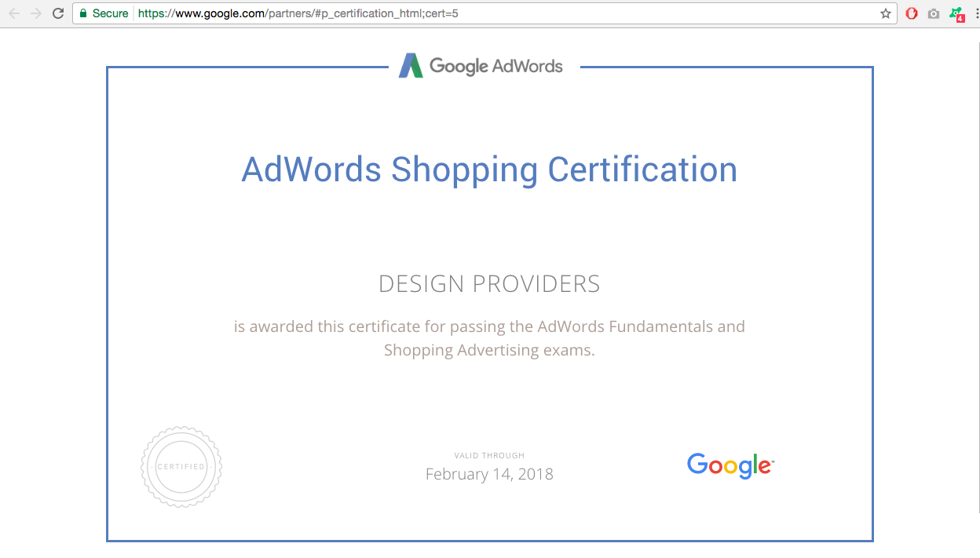The height and width of the screenshot is (558, 980).
Task: Click the "VALID THROUGH" label
Action: (489, 455)
